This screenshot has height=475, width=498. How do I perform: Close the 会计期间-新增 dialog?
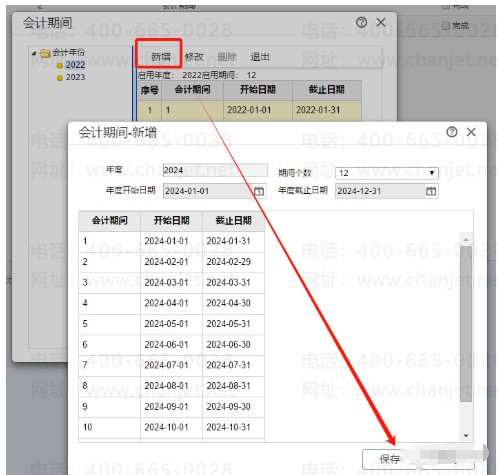pos(471,132)
